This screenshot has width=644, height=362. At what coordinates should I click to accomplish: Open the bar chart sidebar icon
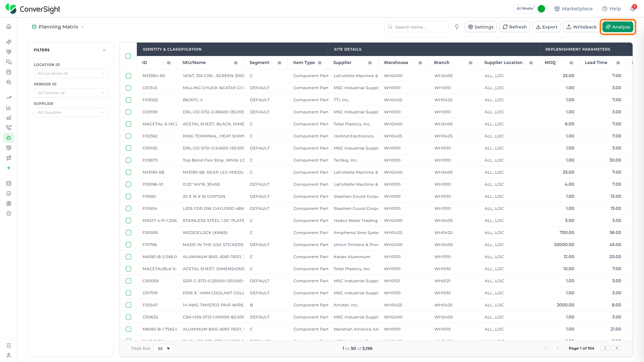point(9,108)
